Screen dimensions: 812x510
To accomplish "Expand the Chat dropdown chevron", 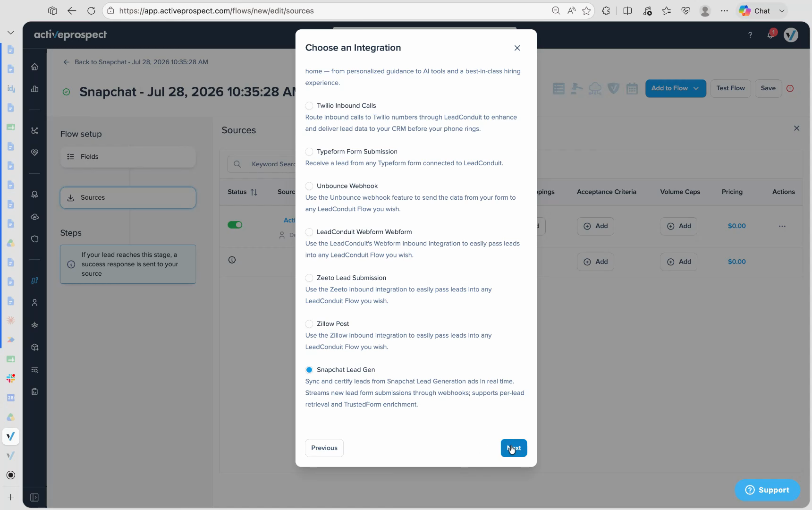I will point(781,11).
